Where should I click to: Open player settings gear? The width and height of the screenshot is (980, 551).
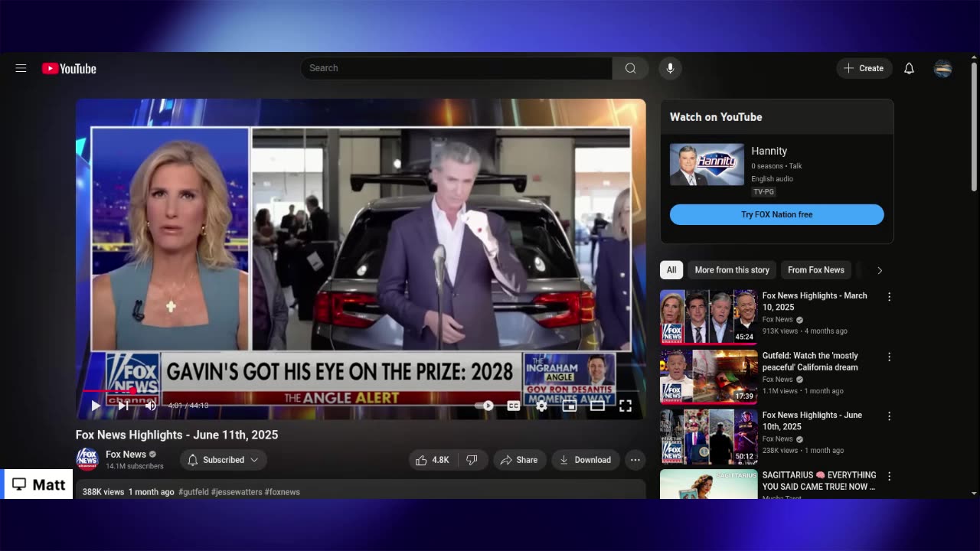point(541,406)
